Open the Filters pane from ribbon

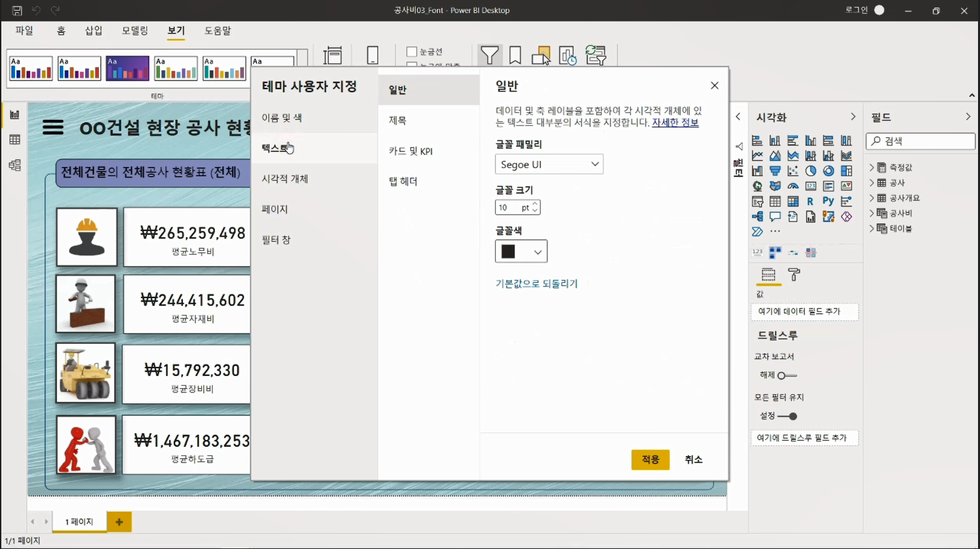click(489, 55)
